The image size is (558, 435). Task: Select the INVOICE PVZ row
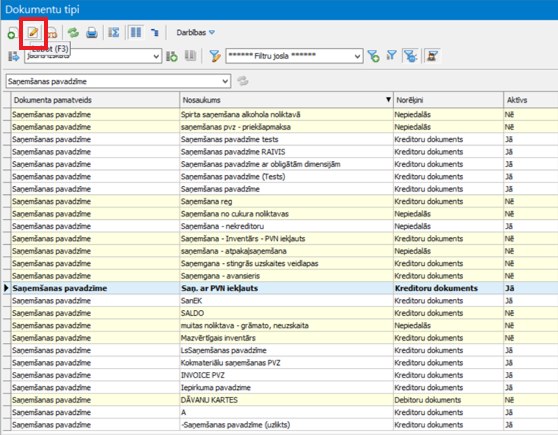coord(280,375)
